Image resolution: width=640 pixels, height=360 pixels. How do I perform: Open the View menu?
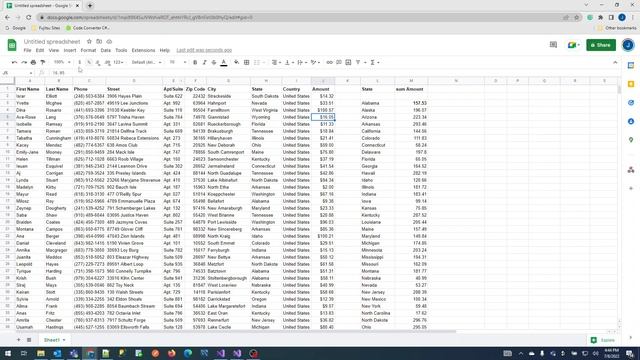point(54,50)
